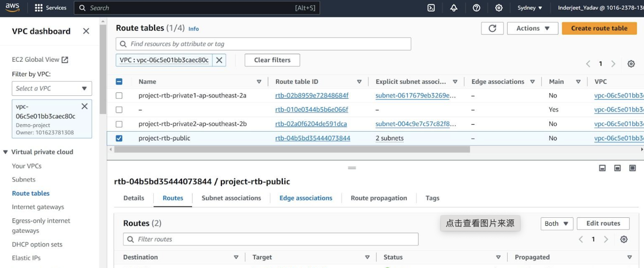Switch to the Routes tab
Image resolution: width=644 pixels, height=268 pixels.
[173, 198]
